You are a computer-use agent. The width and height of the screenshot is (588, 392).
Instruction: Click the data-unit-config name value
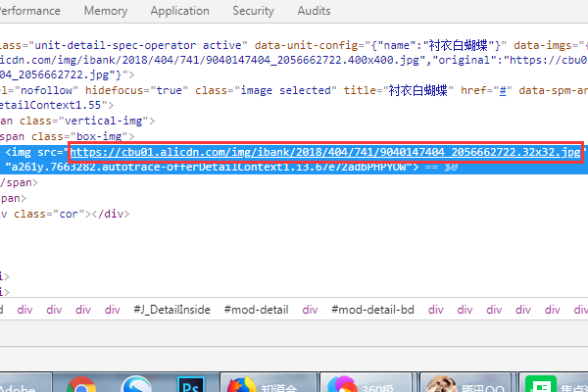coord(459,45)
